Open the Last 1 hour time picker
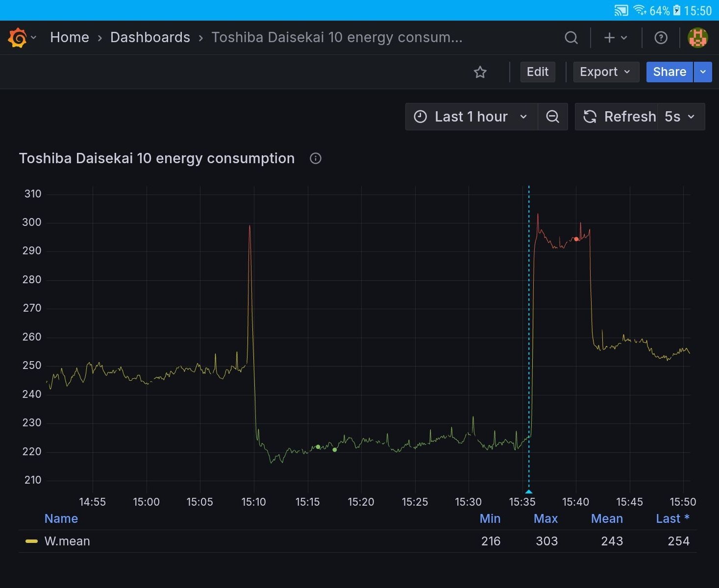This screenshot has width=719, height=588. coord(471,117)
